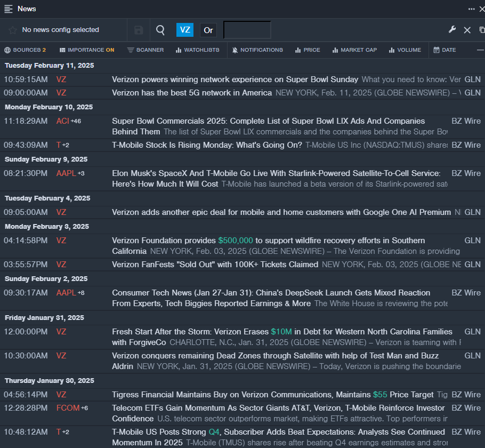Click the save config disk icon

139,30
